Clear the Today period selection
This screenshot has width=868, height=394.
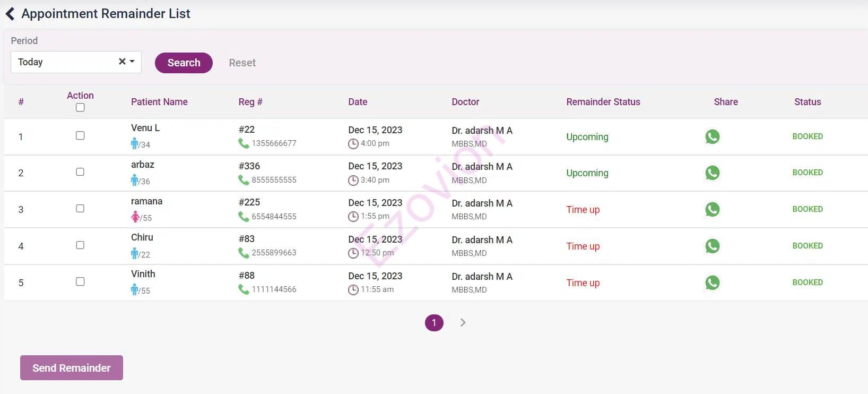(122, 62)
